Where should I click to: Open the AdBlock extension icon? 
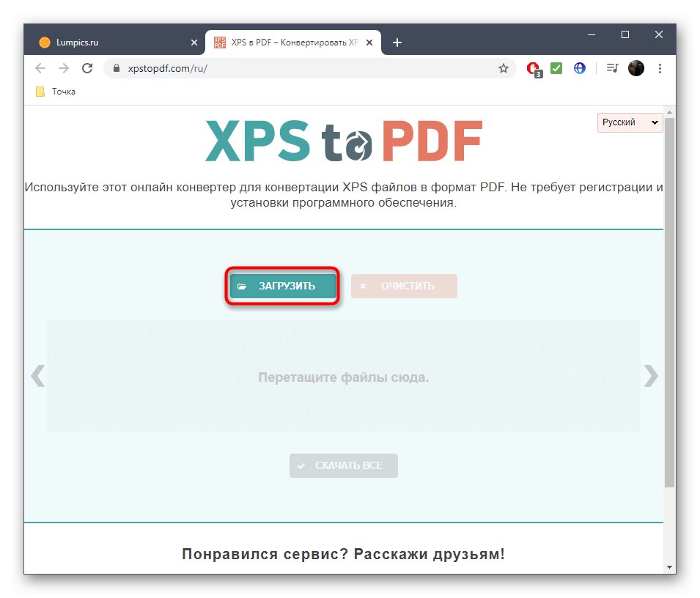click(x=533, y=67)
